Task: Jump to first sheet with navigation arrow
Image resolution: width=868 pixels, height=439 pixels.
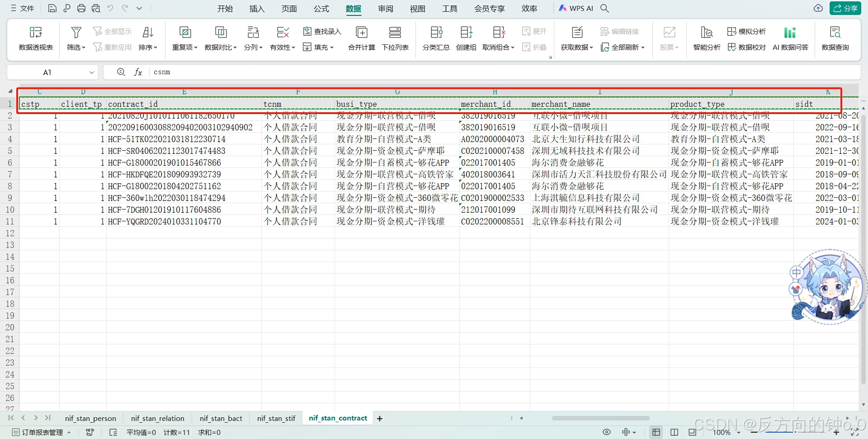Action: (x=10, y=418)
